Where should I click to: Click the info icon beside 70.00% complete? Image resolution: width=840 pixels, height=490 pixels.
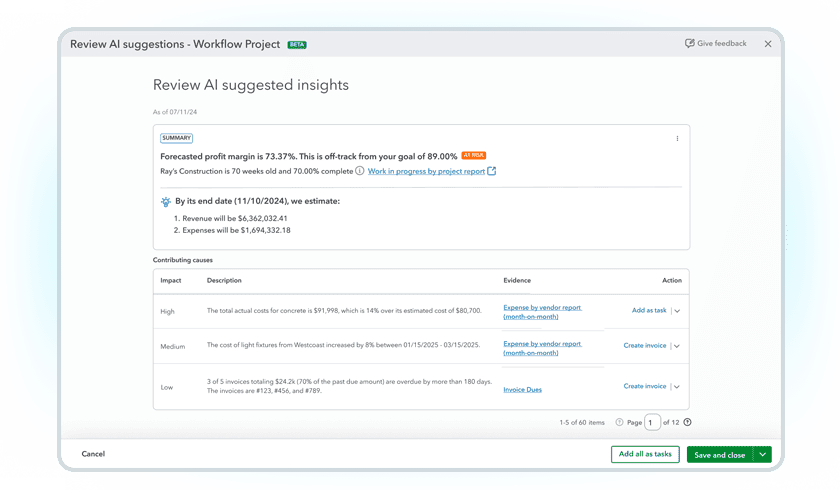click(359, 171)
